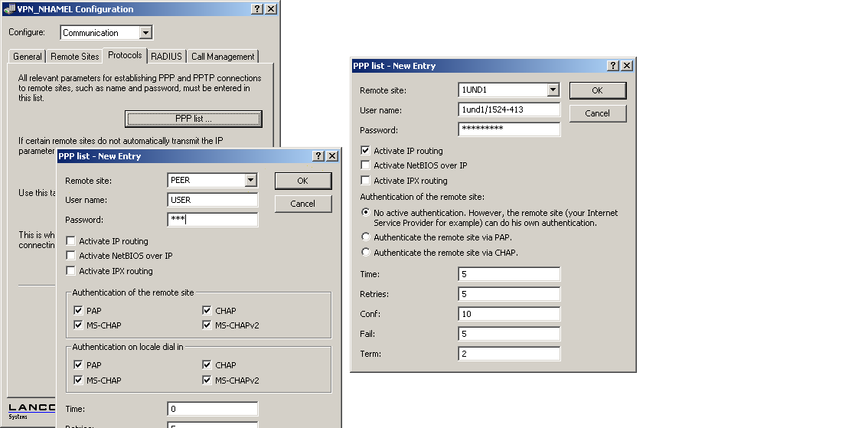Click help icon in the PEER PPP dialog
Image resolution: width=868 pixels, height=428 pixels.
(x=318, y=156)
